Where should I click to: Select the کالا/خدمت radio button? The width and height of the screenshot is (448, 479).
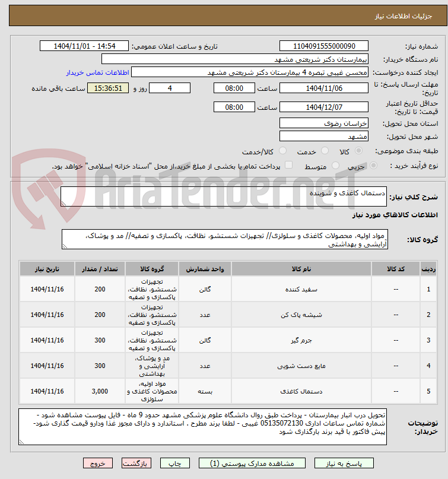coord(283,151)
